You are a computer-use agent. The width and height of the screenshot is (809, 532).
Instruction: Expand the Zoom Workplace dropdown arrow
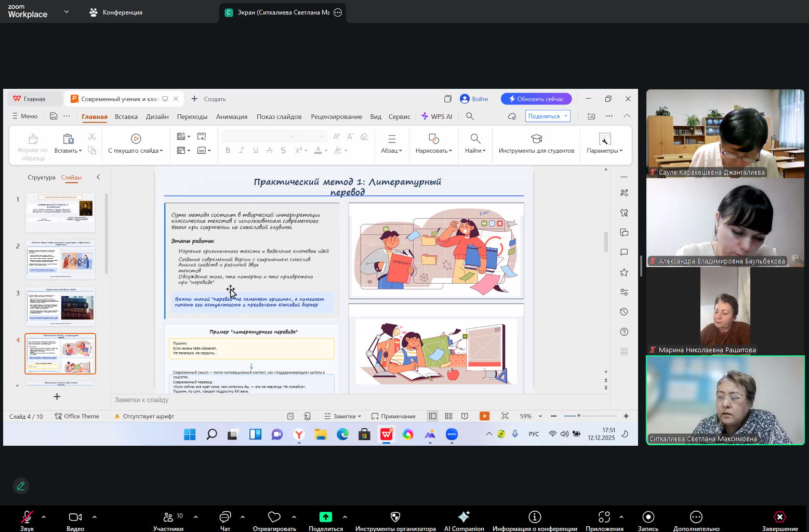point(67,12)
